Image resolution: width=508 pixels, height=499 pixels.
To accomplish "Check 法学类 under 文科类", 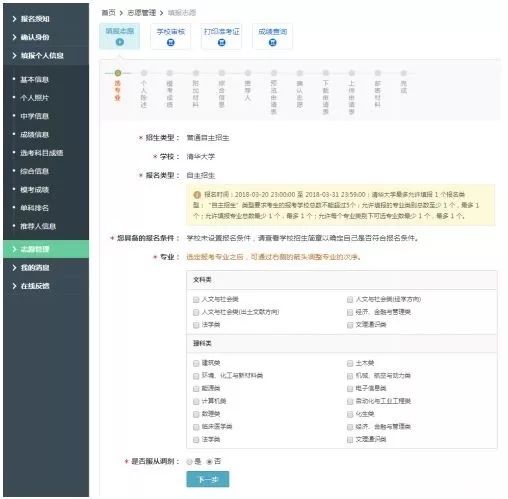I will click(x=196, y=325).
